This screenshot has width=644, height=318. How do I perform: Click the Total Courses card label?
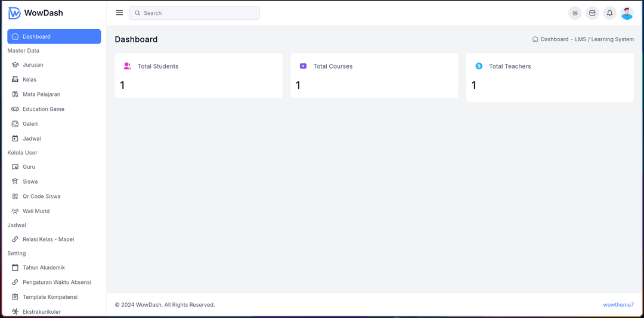tap(333, 66)
